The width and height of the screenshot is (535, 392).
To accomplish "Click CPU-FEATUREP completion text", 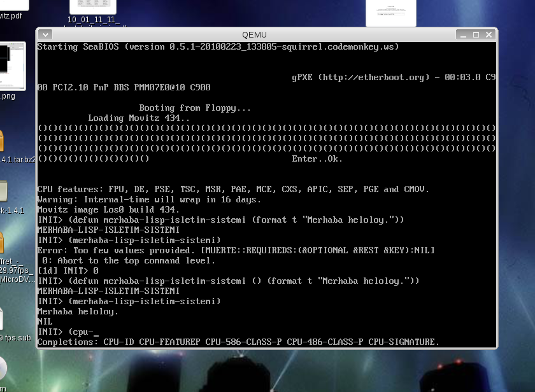I will coord(169,342).
